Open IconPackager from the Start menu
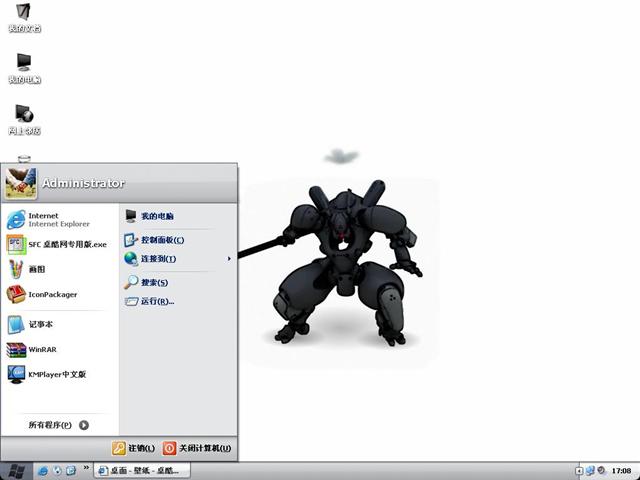Screen dimensions: 640x480 coord(42,294)
